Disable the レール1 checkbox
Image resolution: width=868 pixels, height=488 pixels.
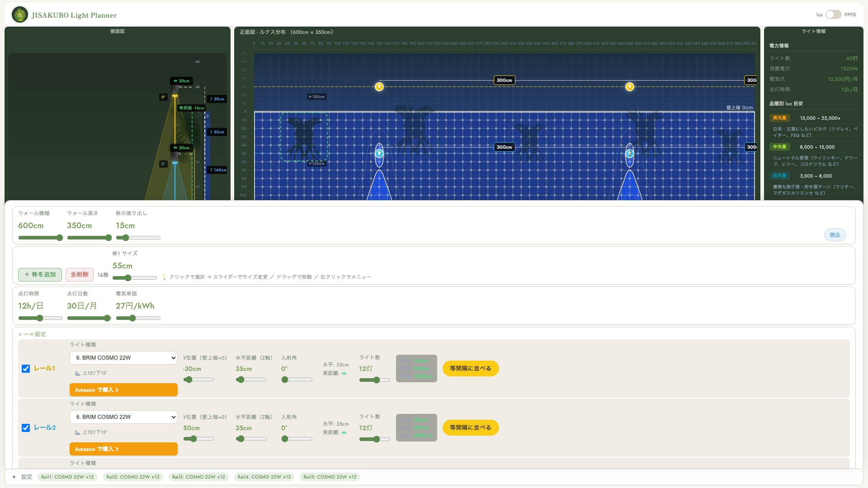click(25, 369)
